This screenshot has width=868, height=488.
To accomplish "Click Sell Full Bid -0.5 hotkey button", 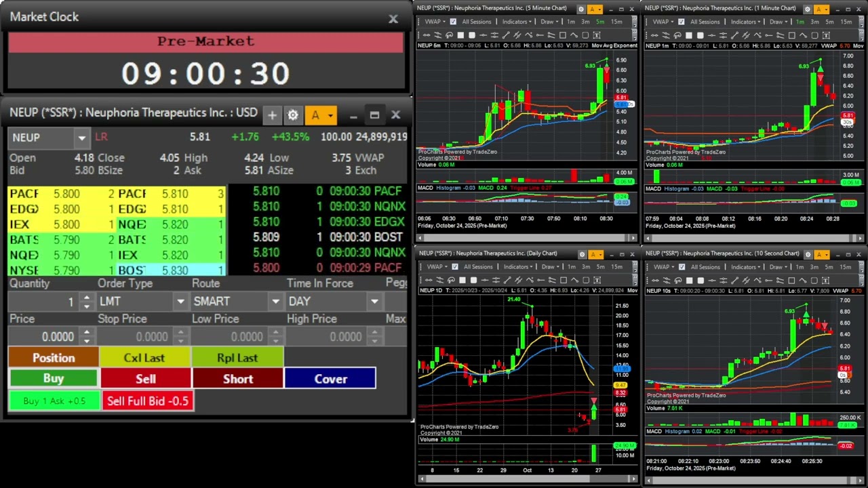I will click(148, 401).
